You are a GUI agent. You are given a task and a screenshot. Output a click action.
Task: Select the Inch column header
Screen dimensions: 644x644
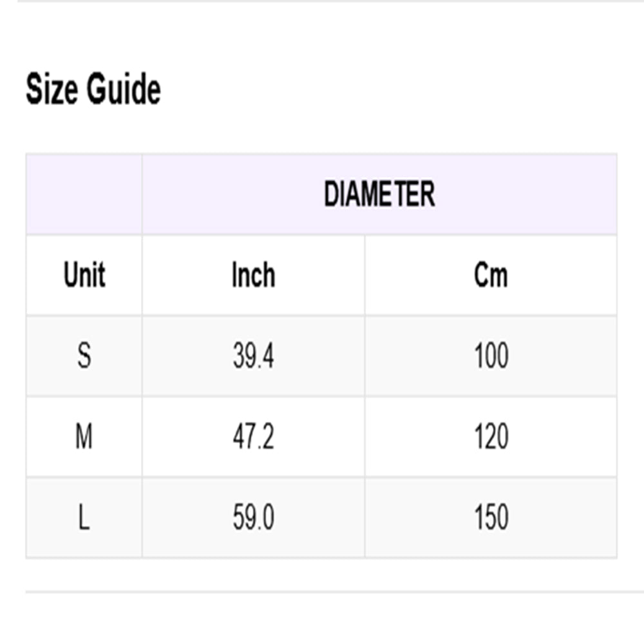[x=253, y=276]
